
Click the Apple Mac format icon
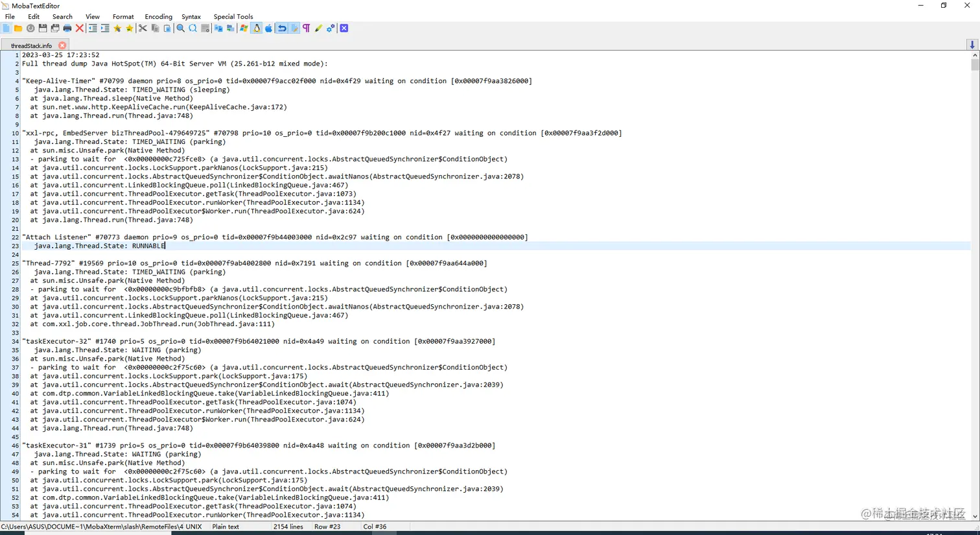(x=268, y=29)
